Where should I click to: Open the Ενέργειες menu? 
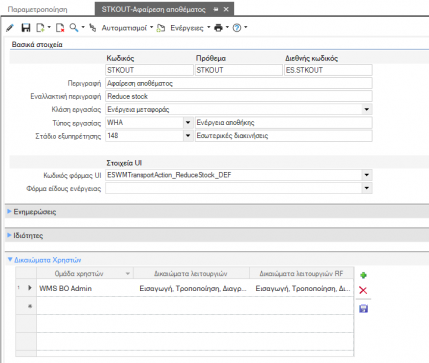click(x=190, y=28)
